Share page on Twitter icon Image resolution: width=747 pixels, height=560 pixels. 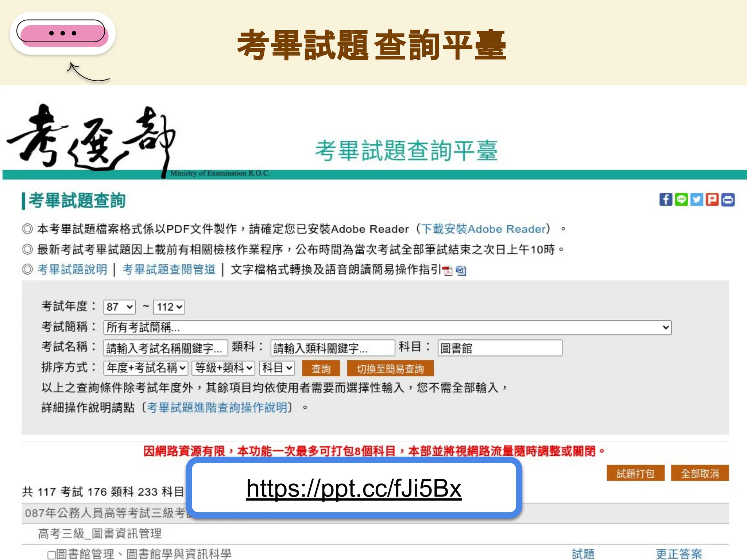(697, 200)
